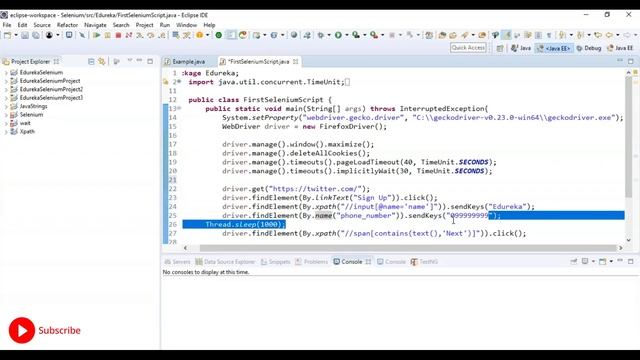
Task: Click the Back navigation arrow icon
Action: tap(609, 35)
